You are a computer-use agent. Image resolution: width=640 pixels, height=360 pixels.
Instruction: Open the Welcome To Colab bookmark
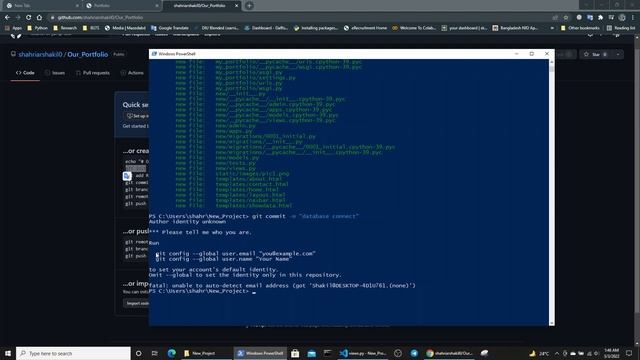(414, 28)
